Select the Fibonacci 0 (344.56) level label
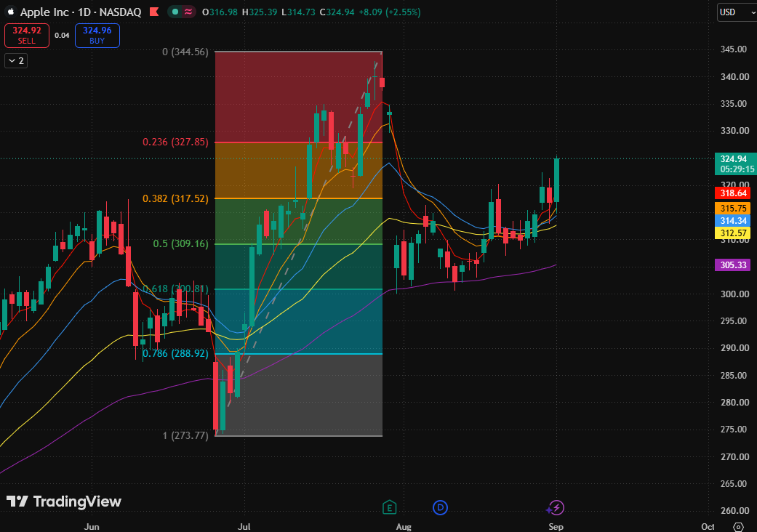Viewport: 757px width, 532px height. (185, 52)
